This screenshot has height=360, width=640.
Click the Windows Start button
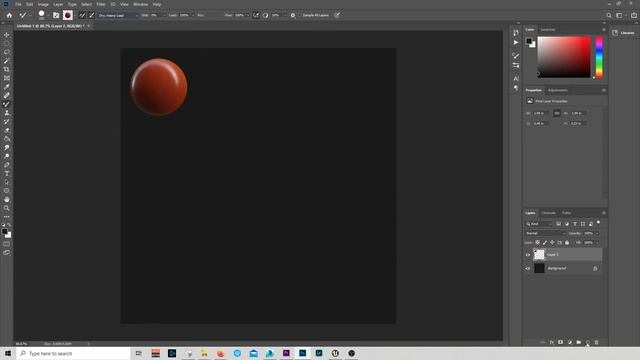8,353
